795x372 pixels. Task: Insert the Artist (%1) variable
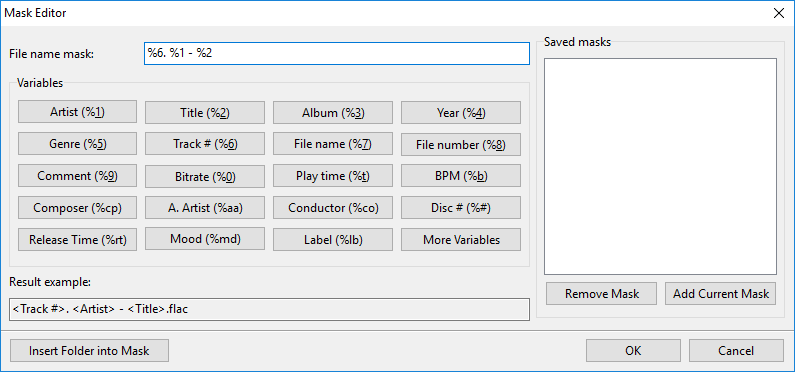(77, 112)
